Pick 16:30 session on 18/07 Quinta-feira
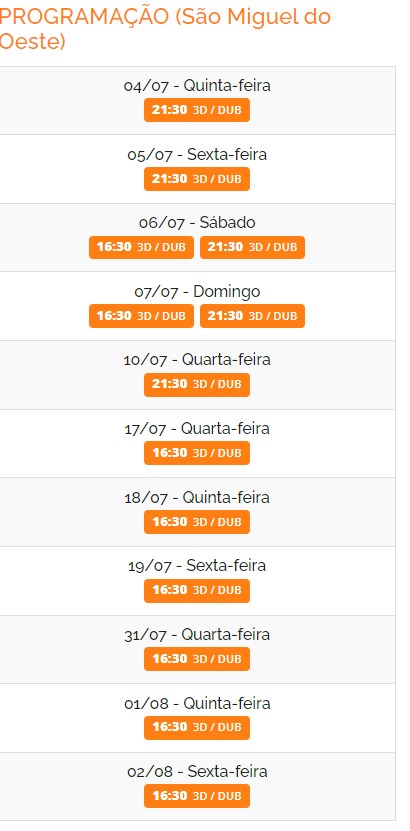Screen dimensions: 410x831 (x=197, y=522)
